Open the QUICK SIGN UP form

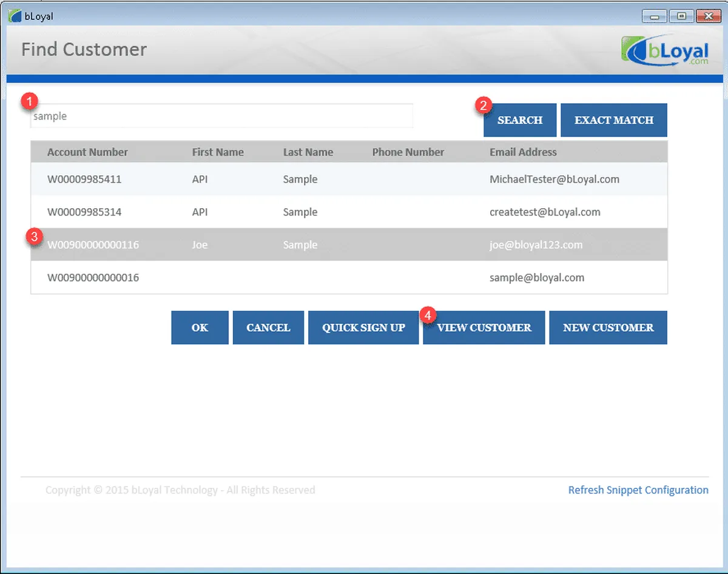click(x=363, y=328)
